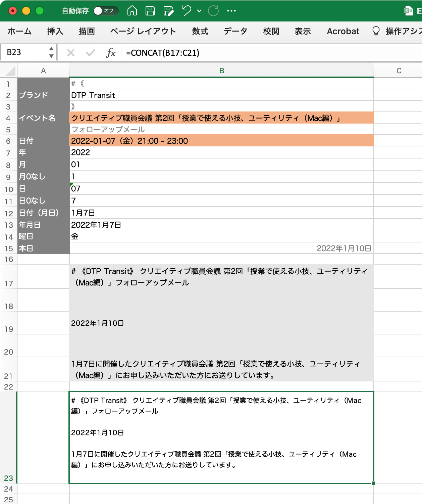422x504 pixels.
Task: Click gray cell B17 with heading text
Action: point(221,276)
